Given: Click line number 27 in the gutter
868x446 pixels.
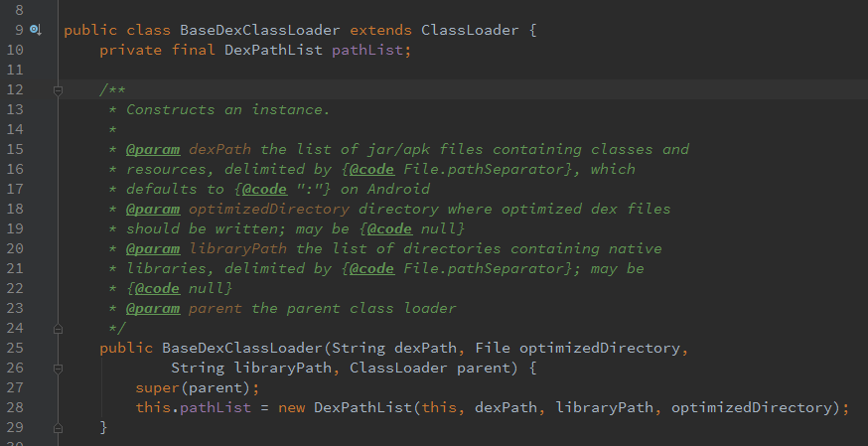Looking at the screenshot, I should pyautogui.click(x=15, y=388).
